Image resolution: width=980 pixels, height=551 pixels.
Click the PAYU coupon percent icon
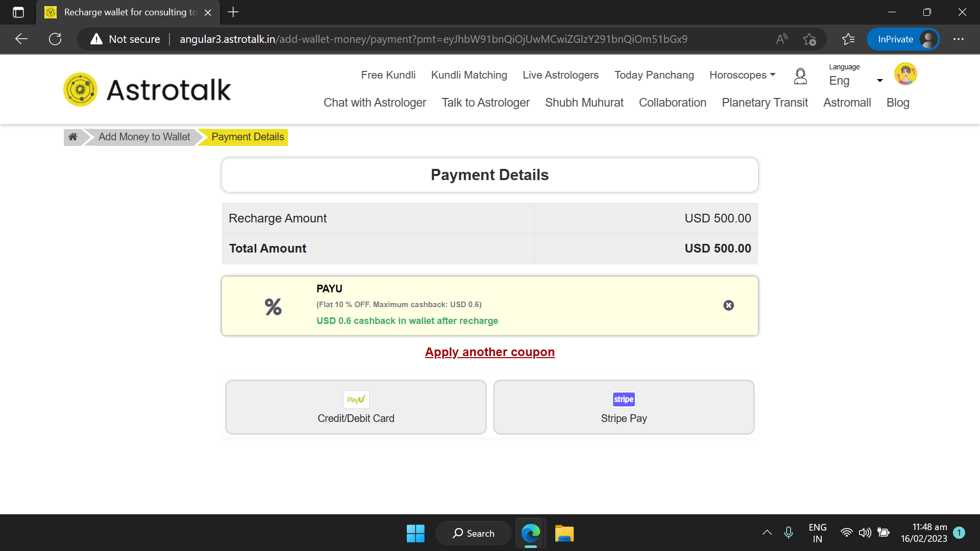pos(273,307)
